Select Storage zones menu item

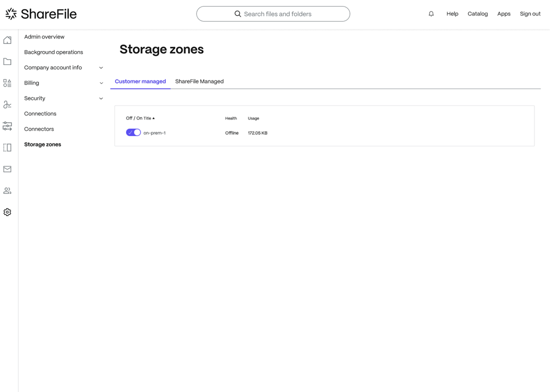click(x=42, y=144)
